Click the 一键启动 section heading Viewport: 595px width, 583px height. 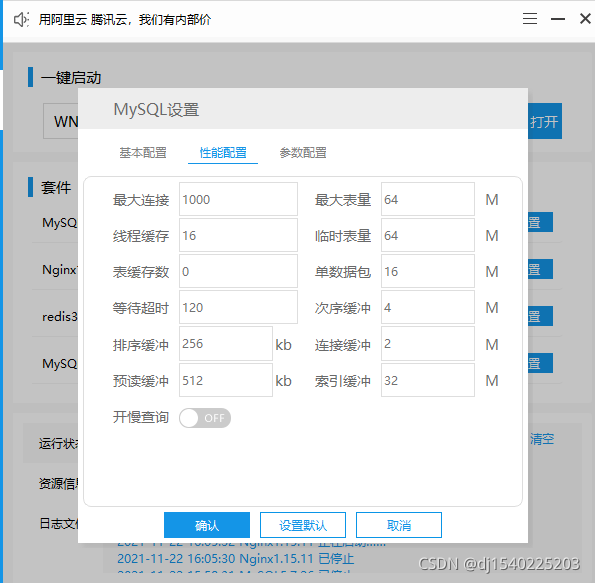pos(71,78)
